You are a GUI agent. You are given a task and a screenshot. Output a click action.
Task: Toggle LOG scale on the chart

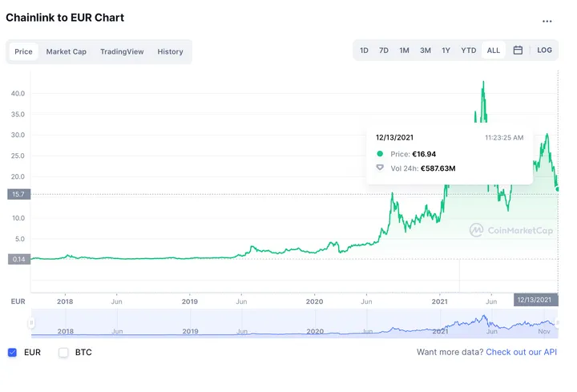click(x=544, y=51)
